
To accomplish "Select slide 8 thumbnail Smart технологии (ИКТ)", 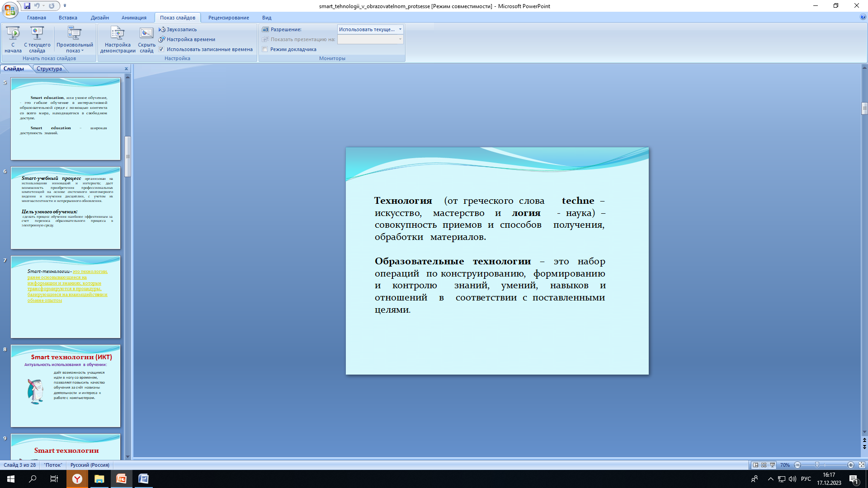I will pyautogui.click(x=66, y=386).
